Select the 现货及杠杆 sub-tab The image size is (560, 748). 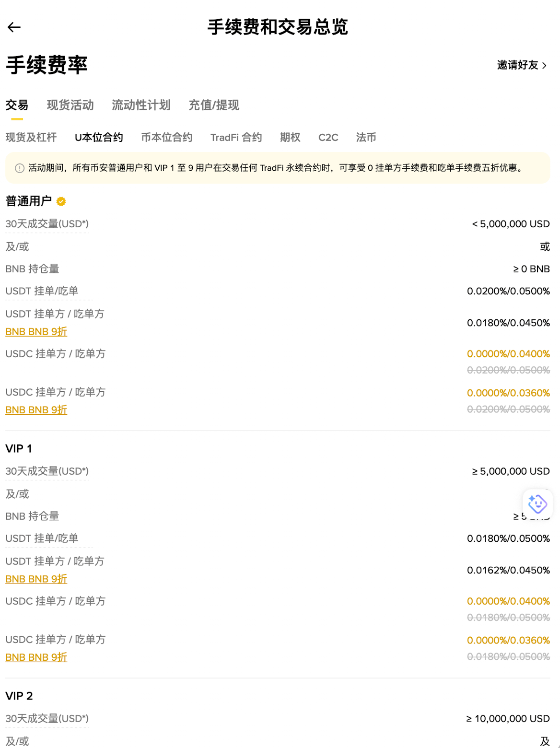pos(31,138)
